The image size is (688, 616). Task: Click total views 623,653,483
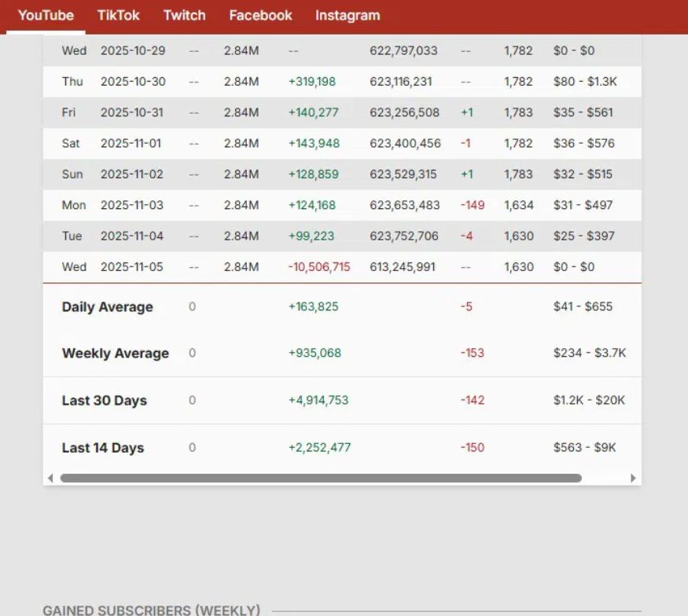click(405, 205)
